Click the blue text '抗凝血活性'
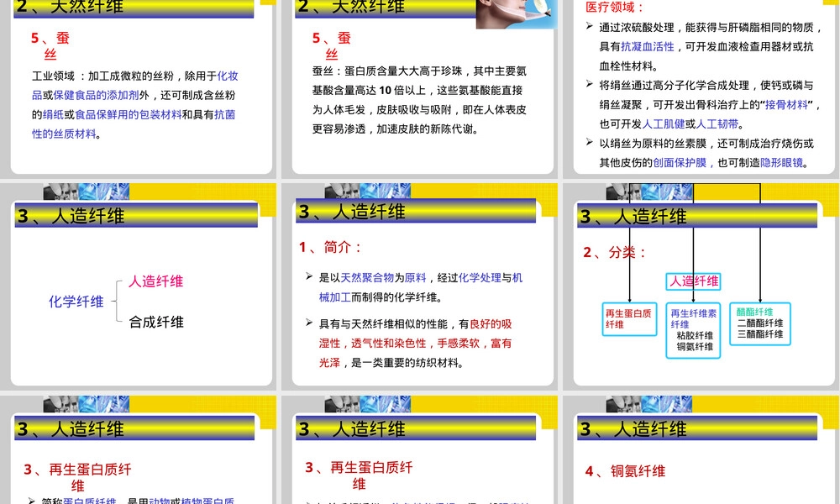Viewport: 840px width, 504px height. (647, 46)
